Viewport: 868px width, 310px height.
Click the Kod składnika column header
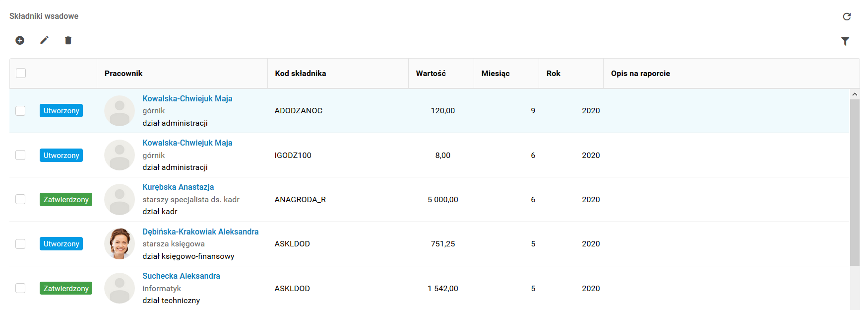[x=300, y=74]
